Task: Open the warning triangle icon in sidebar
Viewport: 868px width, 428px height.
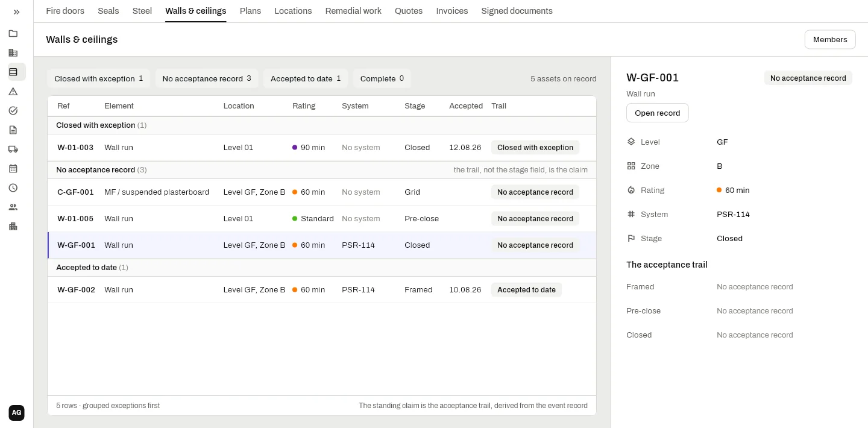Action: 13,92
